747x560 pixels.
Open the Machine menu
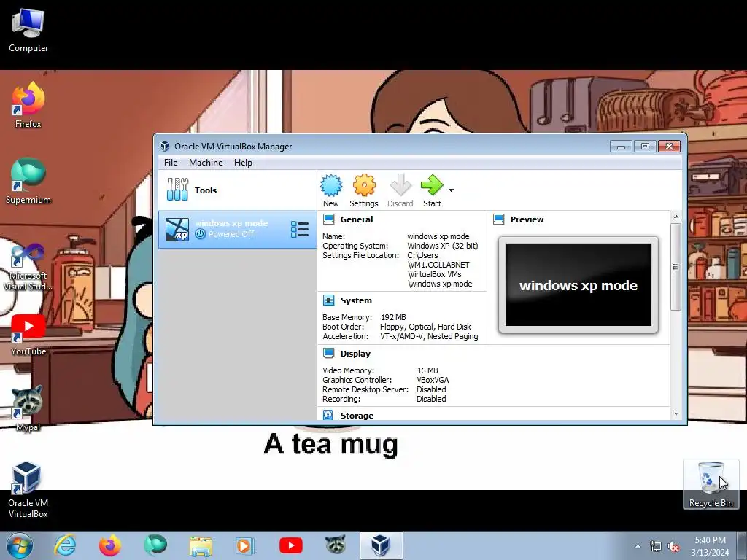[206, 163]
